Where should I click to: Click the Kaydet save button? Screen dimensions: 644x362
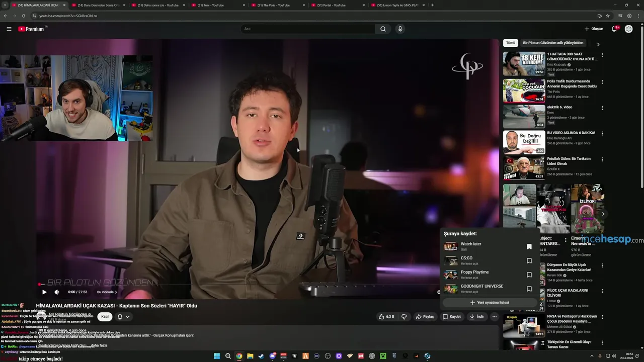(x=452, y=317)
